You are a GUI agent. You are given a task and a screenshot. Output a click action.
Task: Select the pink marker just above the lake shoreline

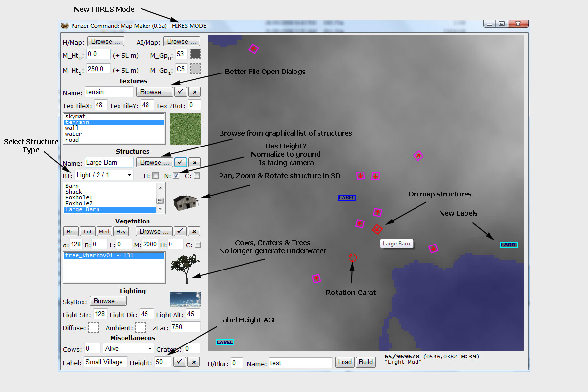point(433,248)
